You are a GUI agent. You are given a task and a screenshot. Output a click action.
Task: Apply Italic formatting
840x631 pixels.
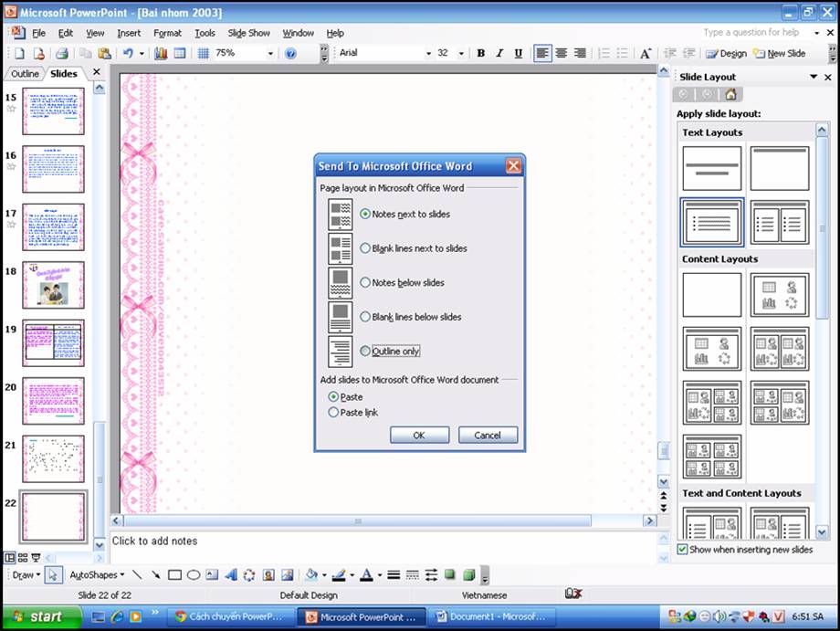(x=499, y=53)
